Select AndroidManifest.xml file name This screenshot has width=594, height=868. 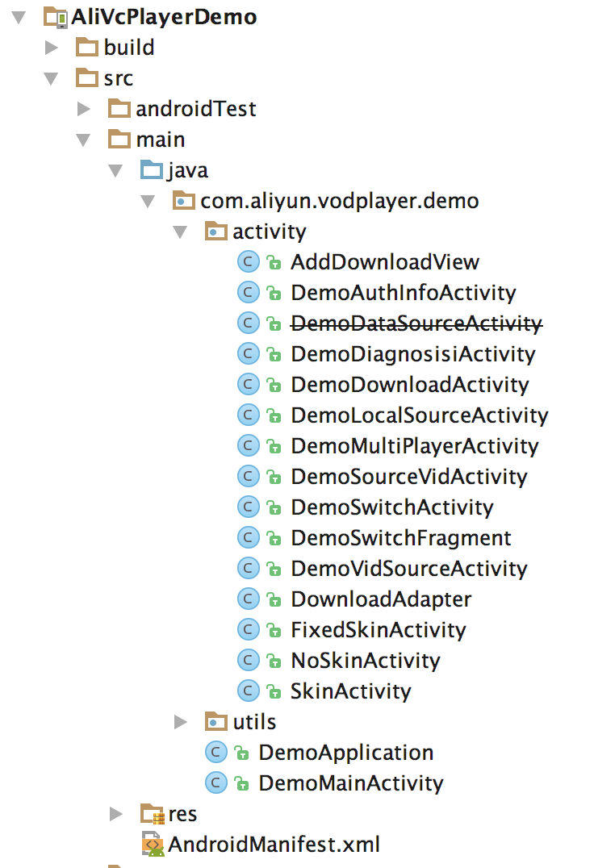pos(274,845)
